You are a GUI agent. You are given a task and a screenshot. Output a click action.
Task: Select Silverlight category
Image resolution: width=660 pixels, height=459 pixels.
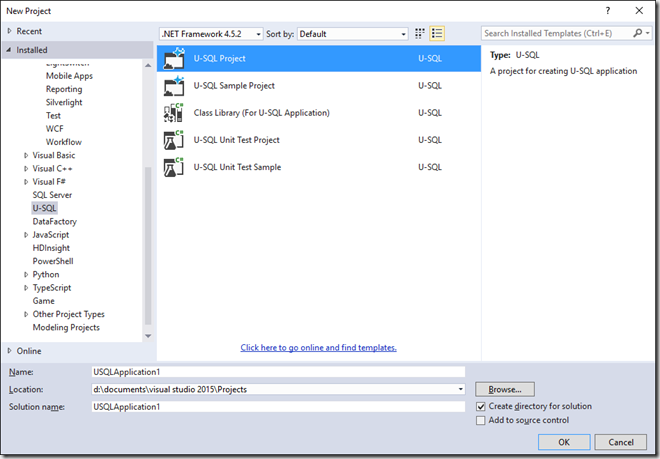point(64,102)
